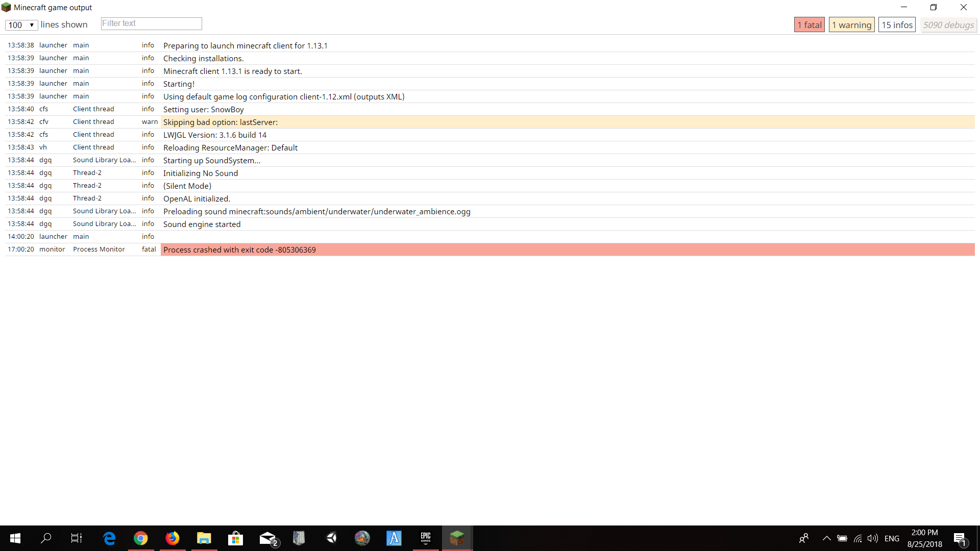Enable the 5090 debugs filter

pos(948,24)
